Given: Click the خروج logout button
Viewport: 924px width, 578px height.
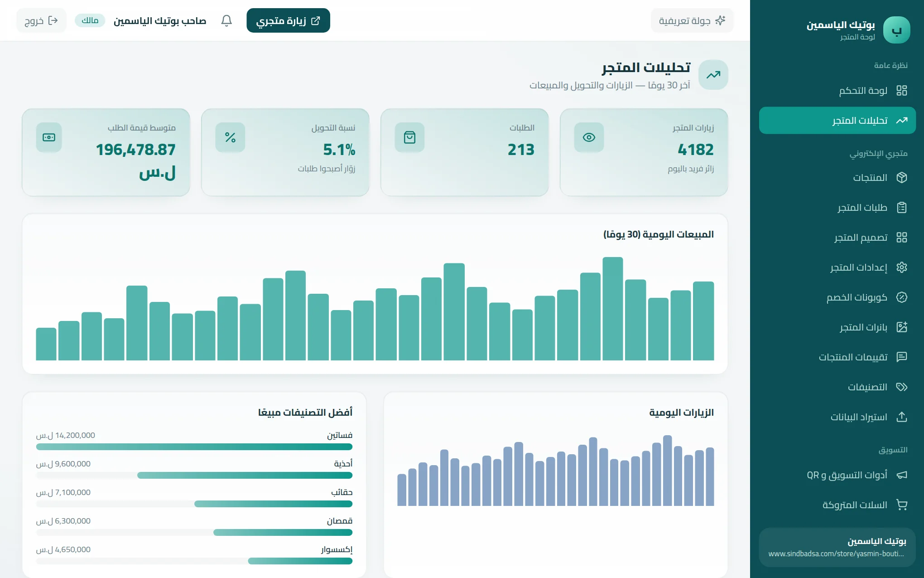Looking at the screenshot, I should coord(41,20).
